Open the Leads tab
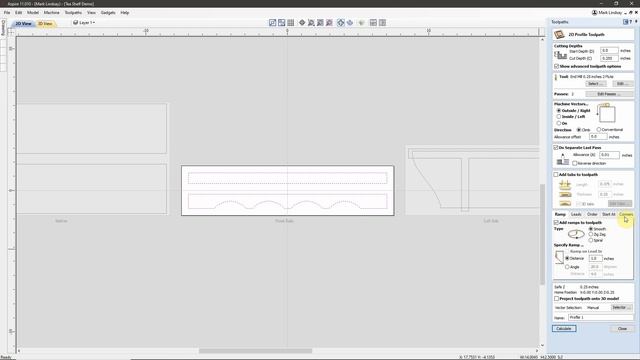The image size is (640, 360). coord(576,214)
